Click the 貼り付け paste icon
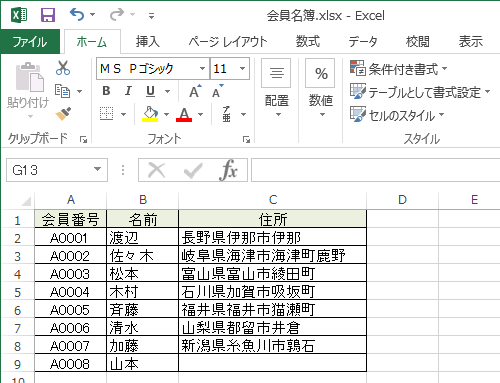500x383 pixels. point(29,77)
